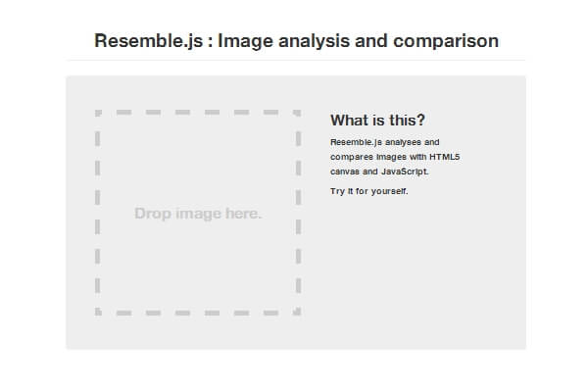The height and width of the screenshot is (392, 588).
Task: Click the top-right corner of dashed border
Action: point(298,113)
